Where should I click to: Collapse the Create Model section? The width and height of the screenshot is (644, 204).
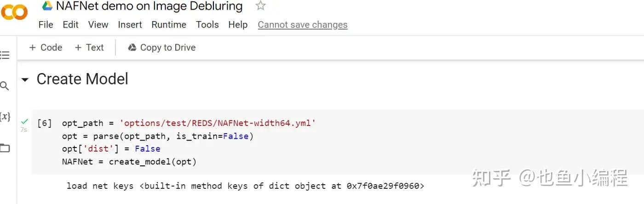(25, 80)
